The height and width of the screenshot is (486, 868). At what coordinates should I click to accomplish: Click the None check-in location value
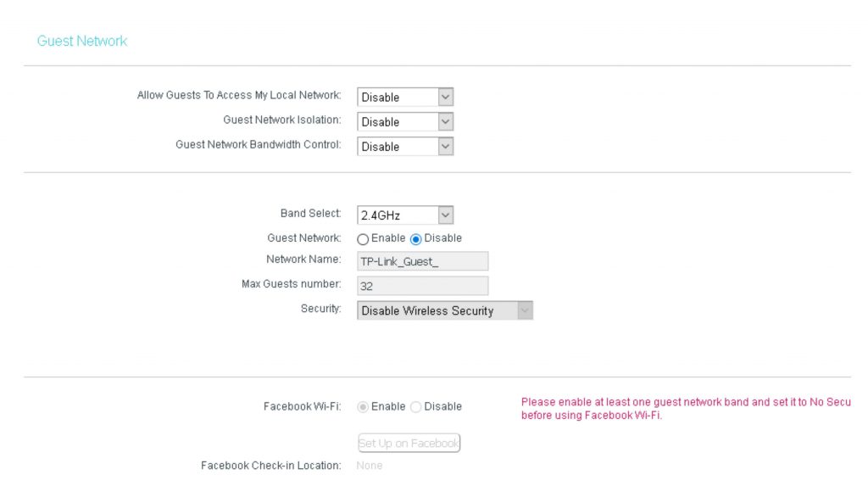[x=370, y=466]
